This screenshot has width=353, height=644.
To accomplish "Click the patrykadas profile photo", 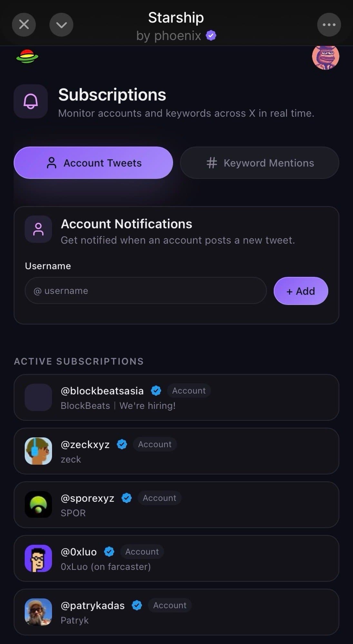I will coord(38,612).
